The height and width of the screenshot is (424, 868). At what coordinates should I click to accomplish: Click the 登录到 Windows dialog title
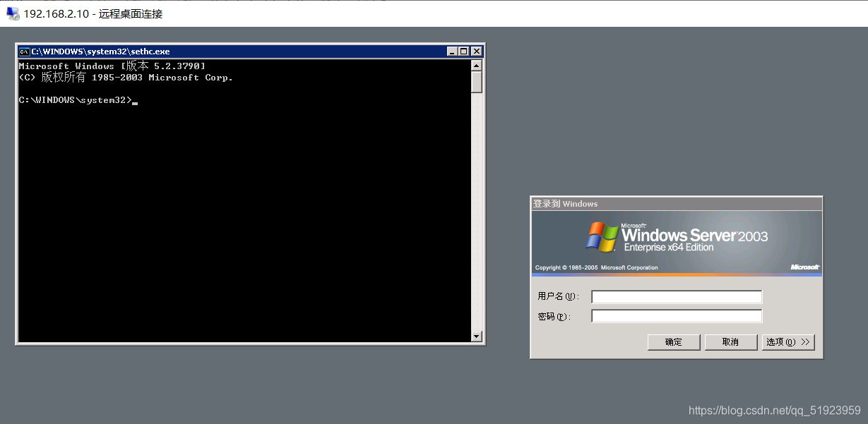[565, 204]
